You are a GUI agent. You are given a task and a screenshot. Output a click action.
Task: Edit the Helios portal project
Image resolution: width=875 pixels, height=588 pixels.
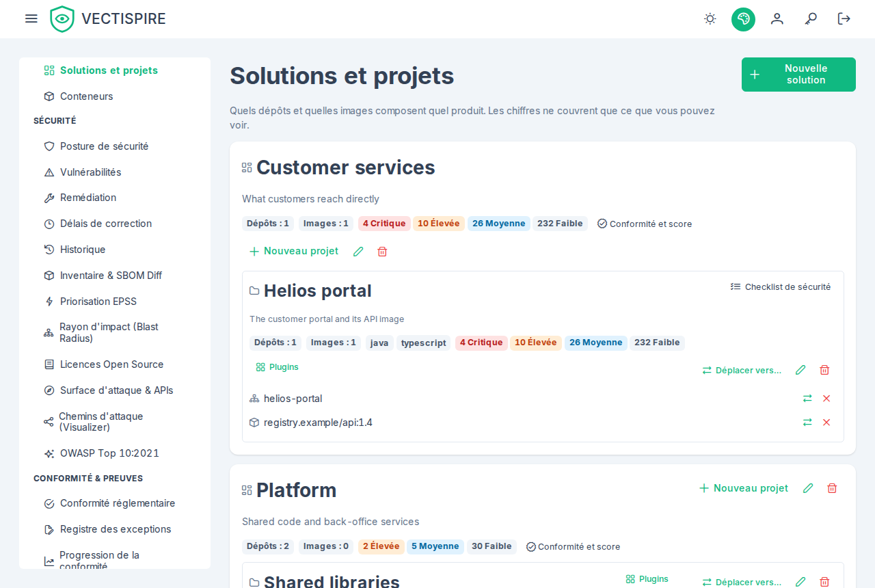pyautogui.click(x=800, y=370)
